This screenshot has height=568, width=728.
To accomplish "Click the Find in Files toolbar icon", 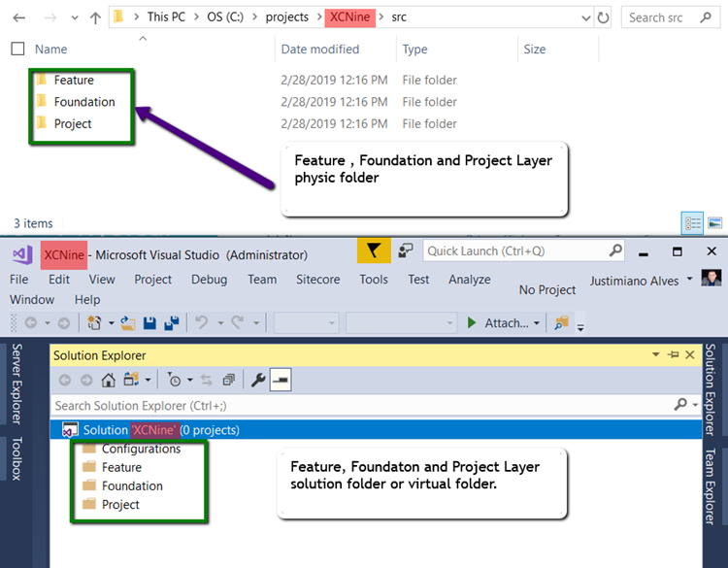I will pos(561,322).
